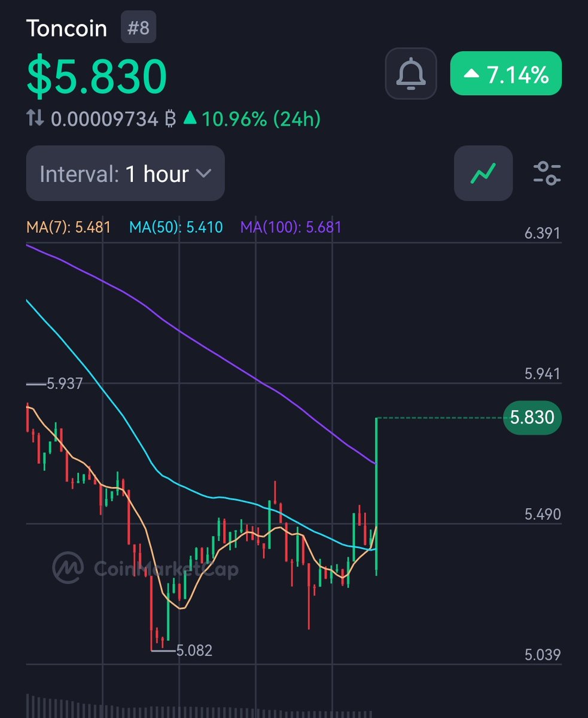Tap the 0.00009734 BTC price value

[112, 119]
